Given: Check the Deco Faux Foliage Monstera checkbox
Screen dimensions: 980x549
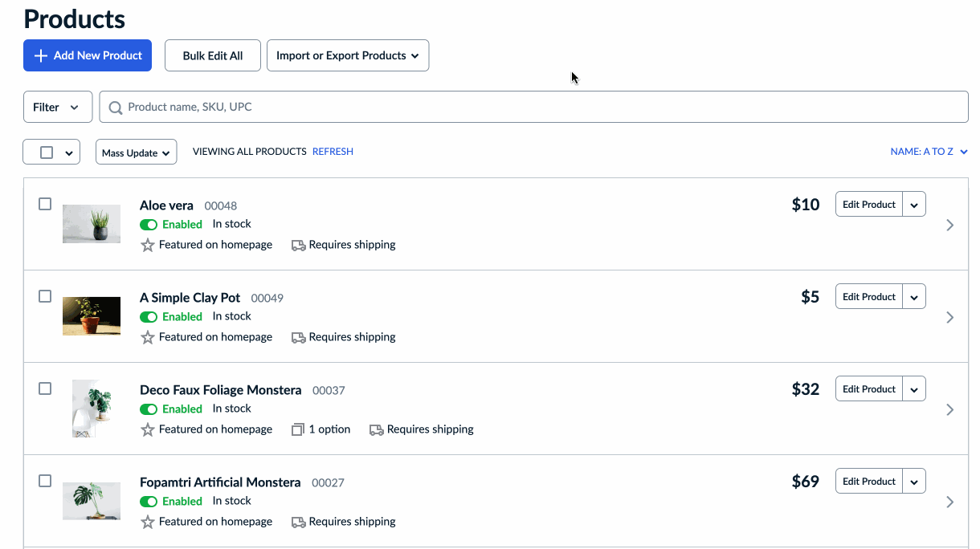Looking at the screenshot, I should pos(46,388).
